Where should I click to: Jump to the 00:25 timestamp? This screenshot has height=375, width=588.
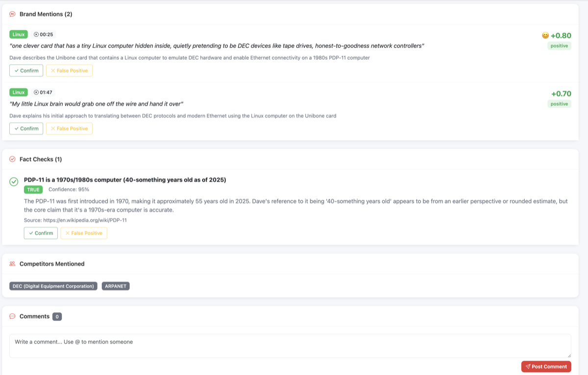point(44,34)
